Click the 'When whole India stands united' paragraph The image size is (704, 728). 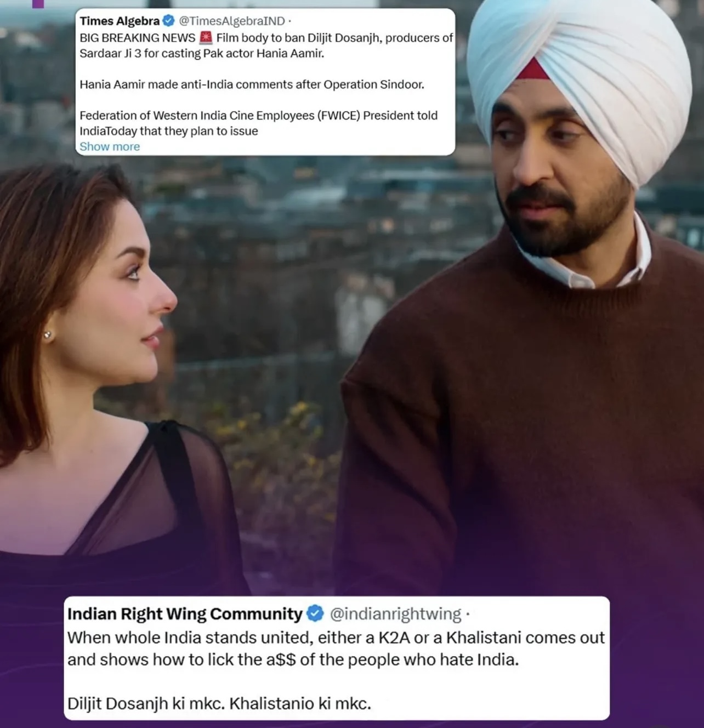coord(336,649)
